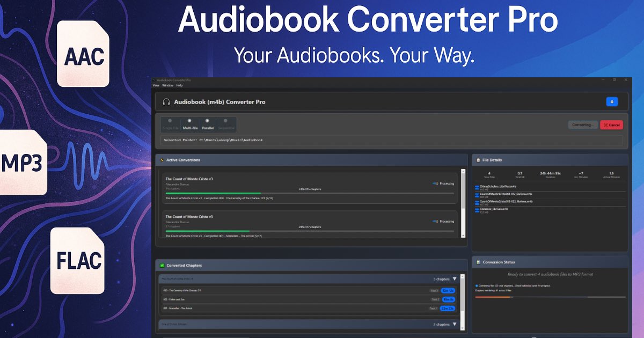
Task: Click the 12m 12s duration badge
Action: (448, 290)
